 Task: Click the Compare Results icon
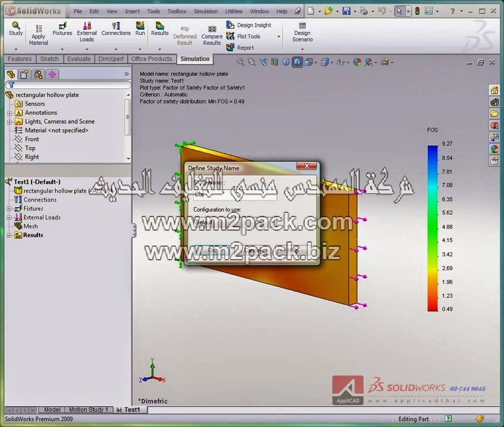pos(212,36)
